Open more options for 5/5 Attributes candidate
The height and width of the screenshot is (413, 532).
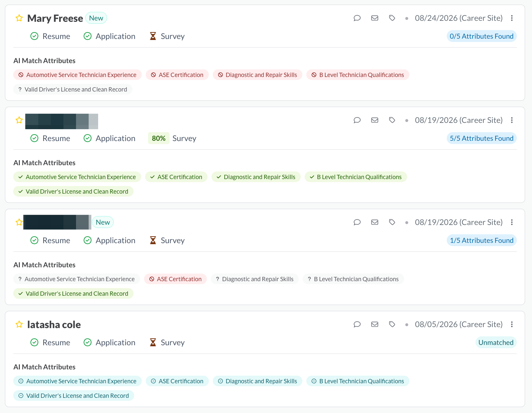(512, 120)
